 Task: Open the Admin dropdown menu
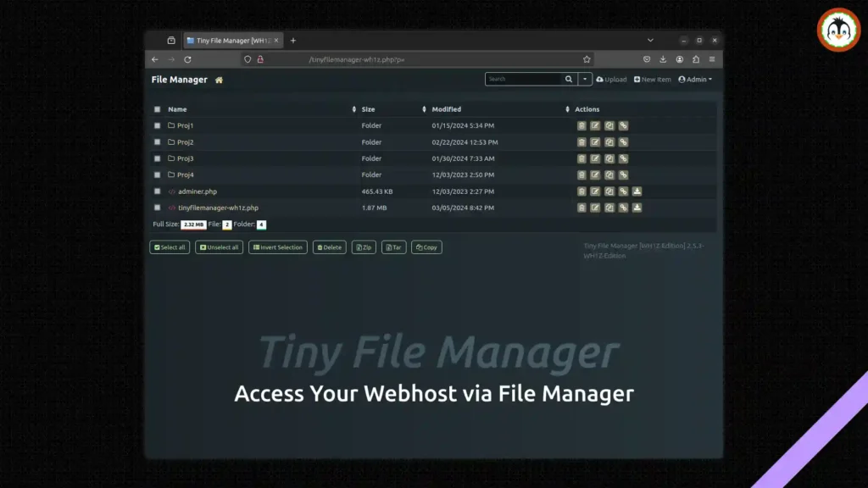point(696,79)
